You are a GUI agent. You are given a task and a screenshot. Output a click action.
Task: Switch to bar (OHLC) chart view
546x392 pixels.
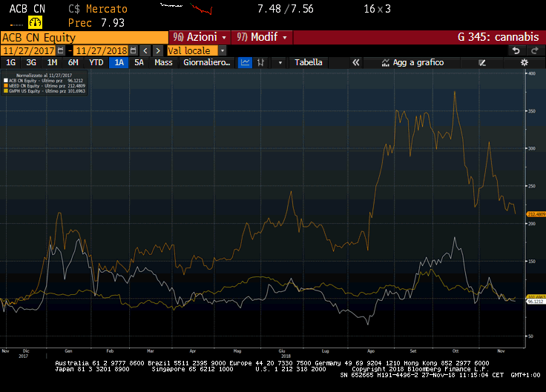point(260,62)
